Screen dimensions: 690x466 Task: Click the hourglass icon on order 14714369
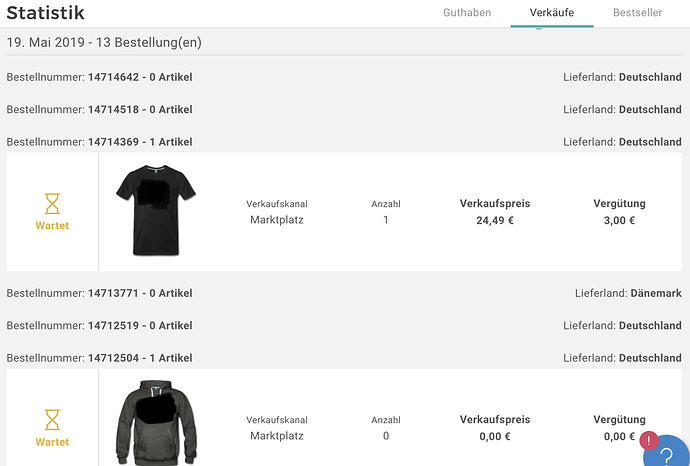(x=52, y=204)
